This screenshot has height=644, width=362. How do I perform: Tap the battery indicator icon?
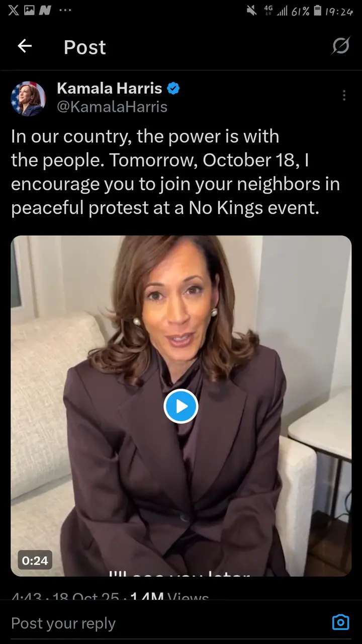click(x=317, y=11)
